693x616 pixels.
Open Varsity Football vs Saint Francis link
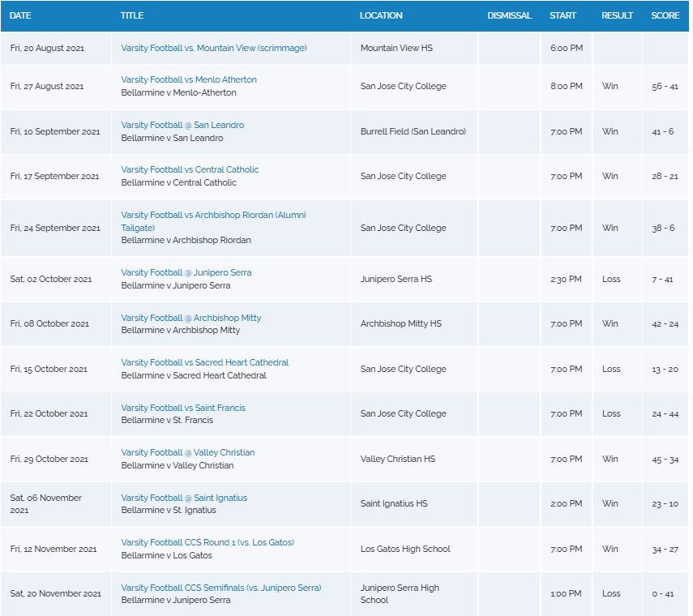point(183,408)
